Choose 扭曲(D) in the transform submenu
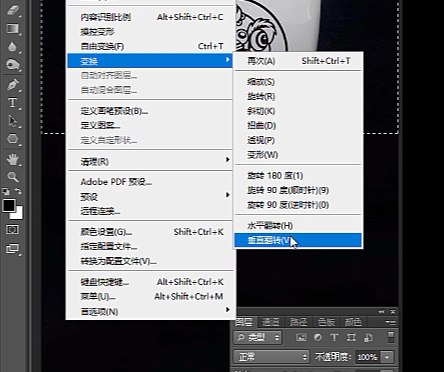Viewport: 444px width, 372px height. [298, 126]
